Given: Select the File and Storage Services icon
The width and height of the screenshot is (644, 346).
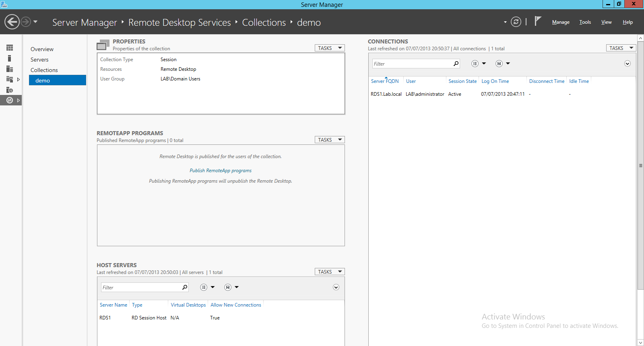Looking at the screenshot, I should tap(10, 79).
